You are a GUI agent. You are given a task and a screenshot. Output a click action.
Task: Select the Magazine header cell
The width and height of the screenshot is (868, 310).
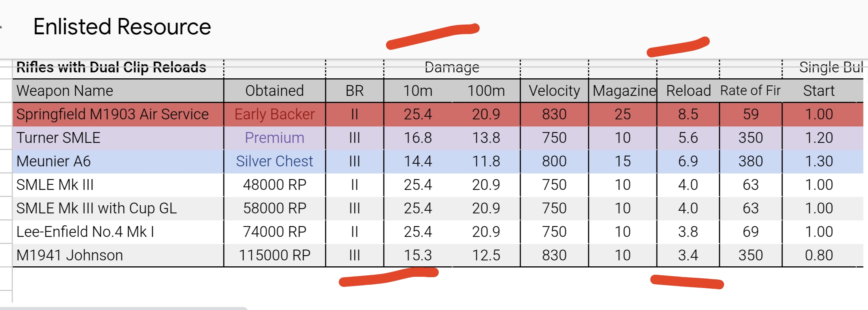(x=623, y=91)
